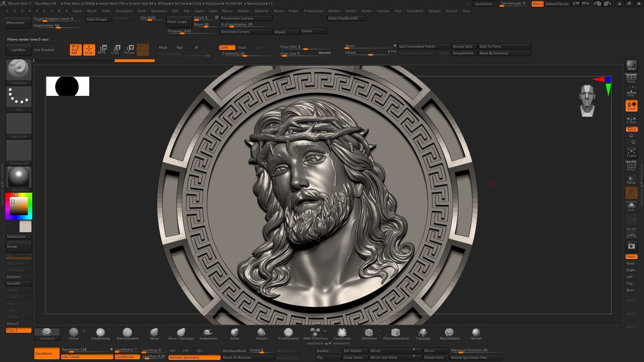Screen dimensions: 644x362
Task: Toggle Activate Symmetry
Action: (194, 357)
